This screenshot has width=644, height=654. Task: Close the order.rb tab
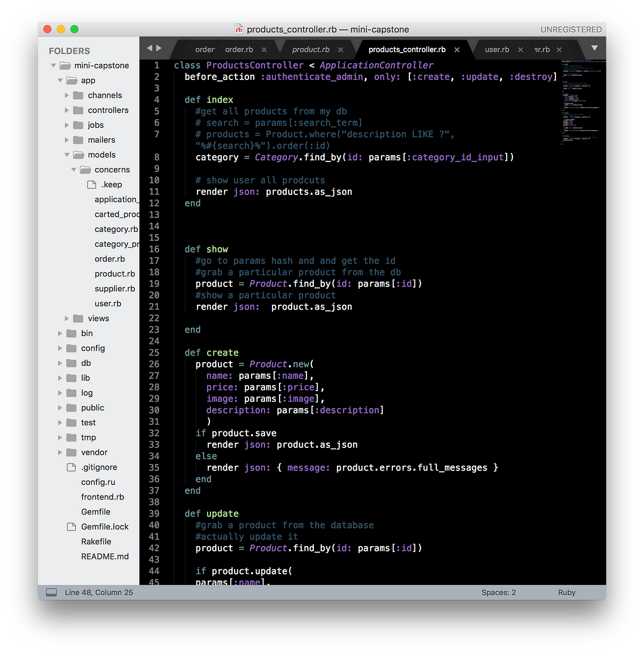coord(264,49)
